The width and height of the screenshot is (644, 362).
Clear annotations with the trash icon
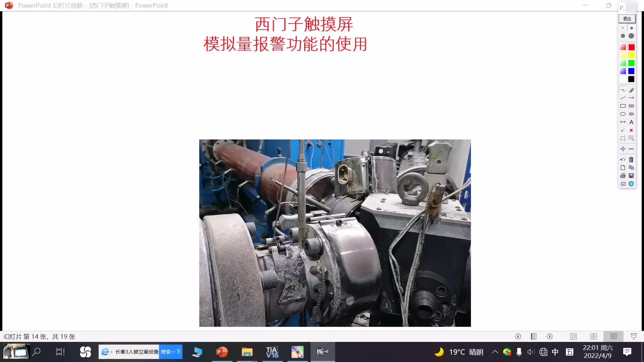631,160
